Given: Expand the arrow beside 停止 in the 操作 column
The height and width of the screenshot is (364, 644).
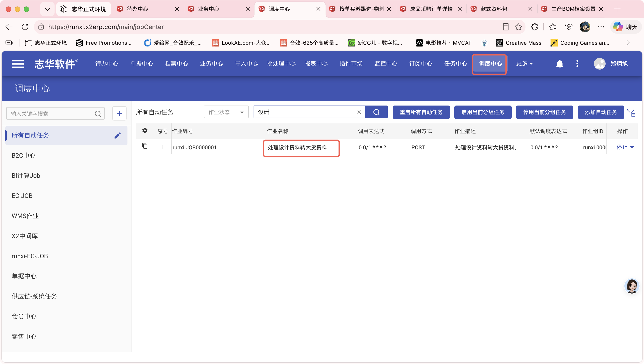Looking at the screenshot, I should 632,147.
